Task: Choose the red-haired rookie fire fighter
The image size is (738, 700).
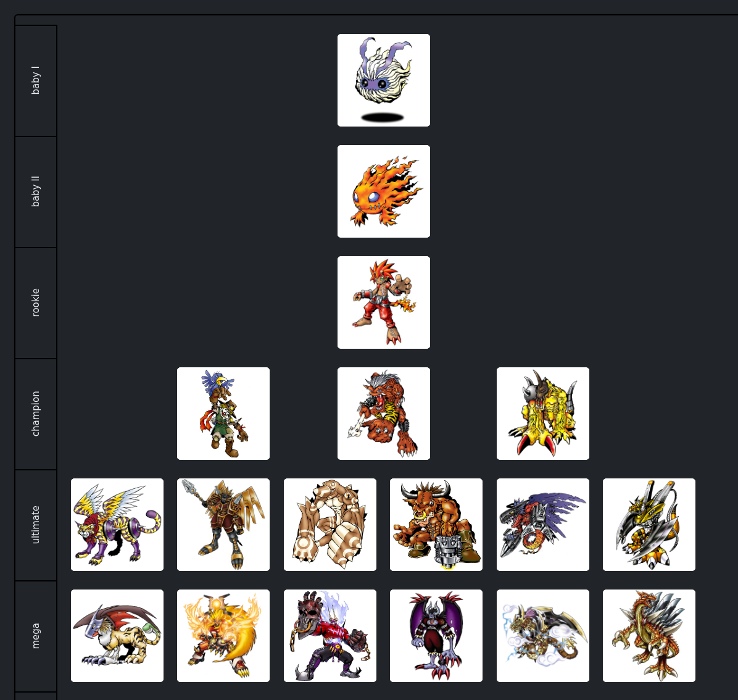Action: (384, 302)
